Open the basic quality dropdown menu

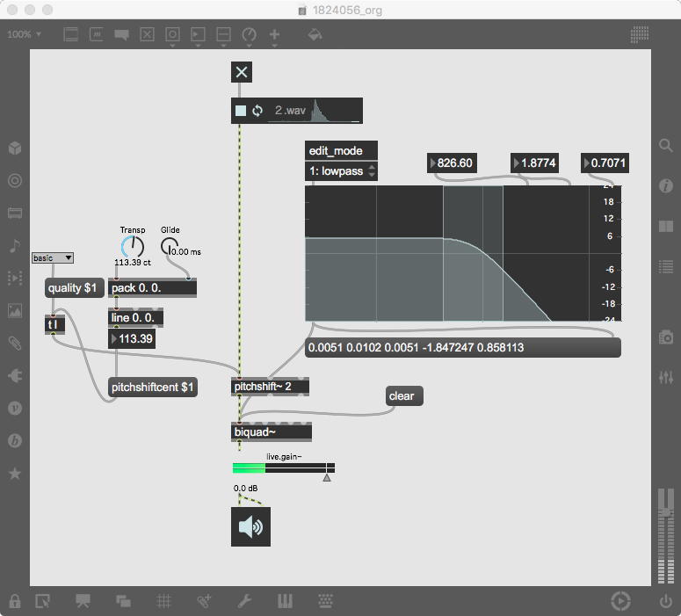coord(53,257)
